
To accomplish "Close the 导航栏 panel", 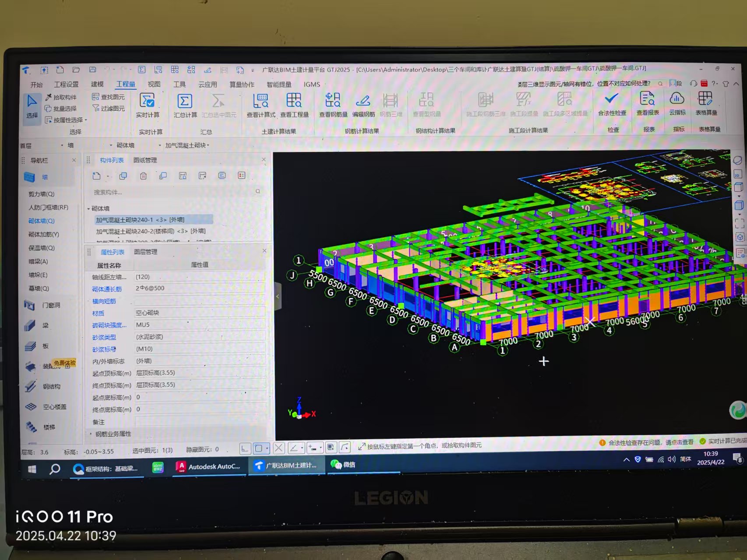I will [x=74, y=160].
